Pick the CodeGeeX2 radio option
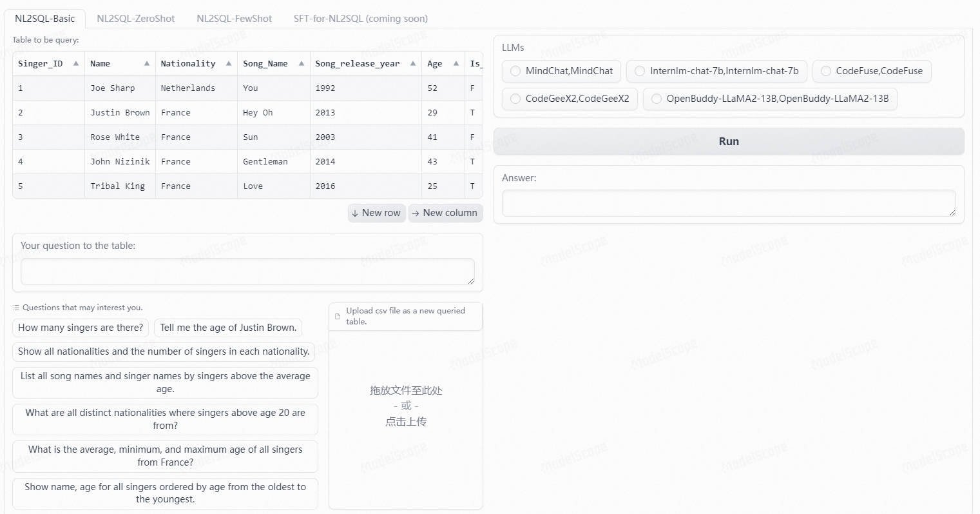Screen dimensions: 980x514 515,99
